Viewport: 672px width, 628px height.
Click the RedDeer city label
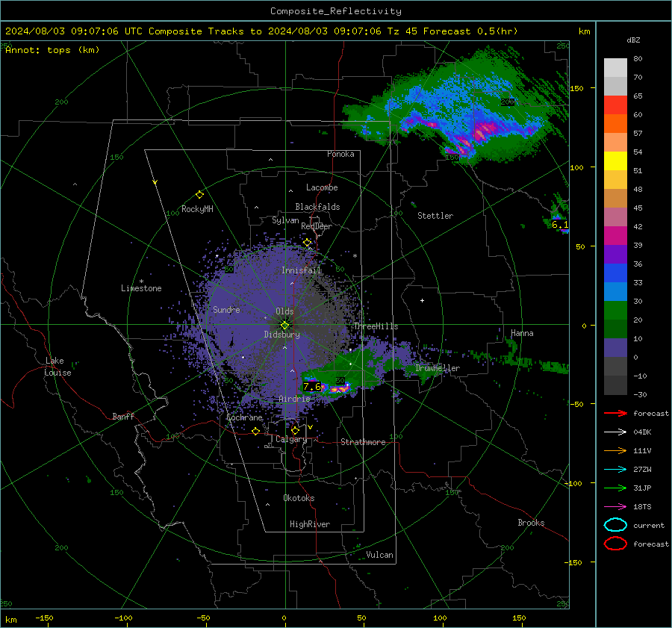[317, 226]
